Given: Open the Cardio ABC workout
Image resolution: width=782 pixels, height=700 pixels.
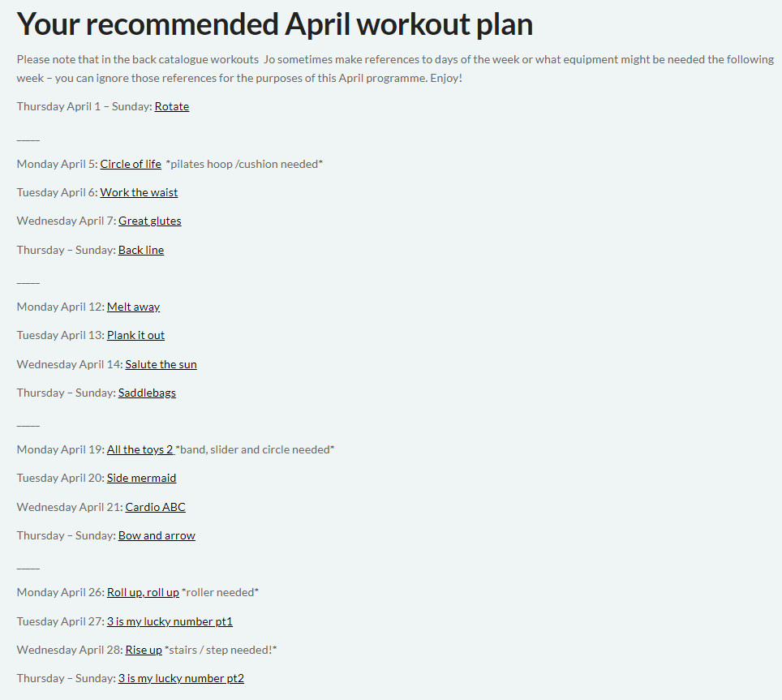Looking at the screenshot, I should click(x=156, y=507).
